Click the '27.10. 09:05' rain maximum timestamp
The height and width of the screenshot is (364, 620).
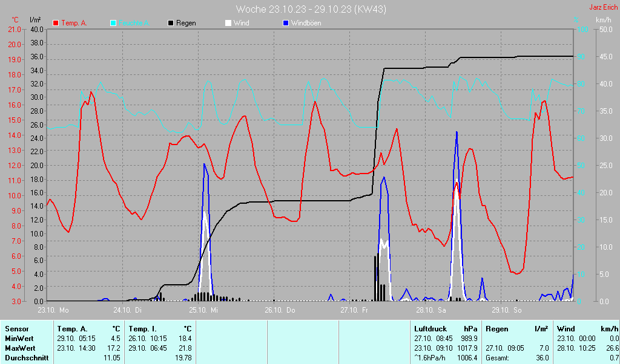[505, 349]
